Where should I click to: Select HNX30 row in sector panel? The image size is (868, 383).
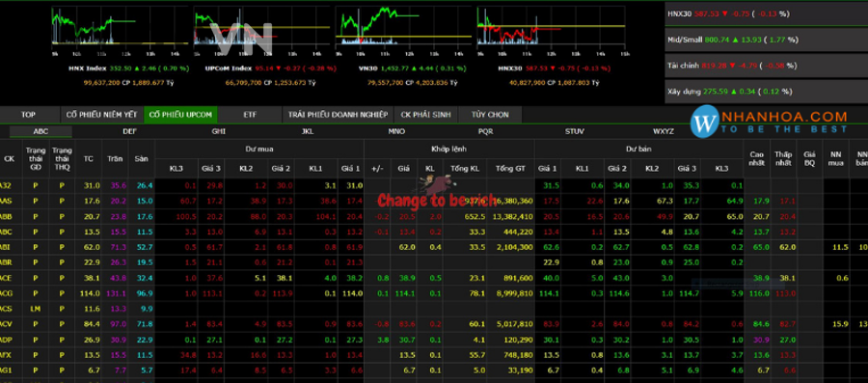click(766, 14)
